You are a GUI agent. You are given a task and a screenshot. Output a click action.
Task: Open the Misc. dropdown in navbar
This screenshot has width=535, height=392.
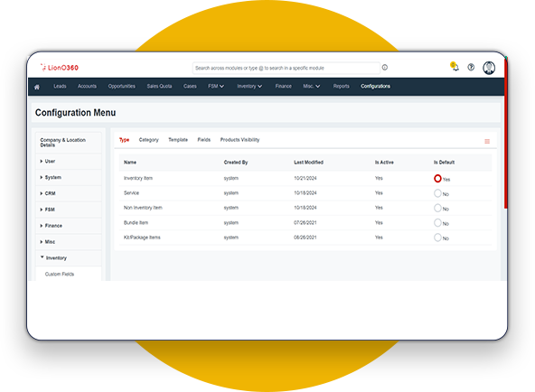311,86
